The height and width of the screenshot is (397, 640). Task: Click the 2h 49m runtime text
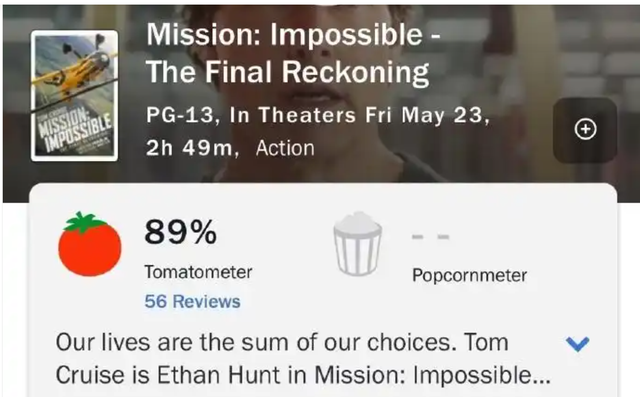[189, 148]
